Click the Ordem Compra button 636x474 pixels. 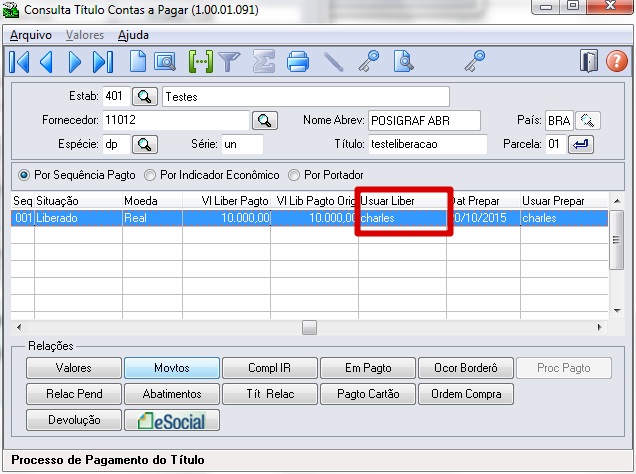tap(466, 394)
